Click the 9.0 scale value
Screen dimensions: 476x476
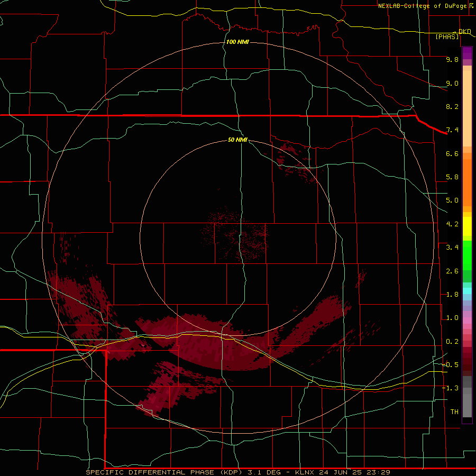tap(452, 83)
